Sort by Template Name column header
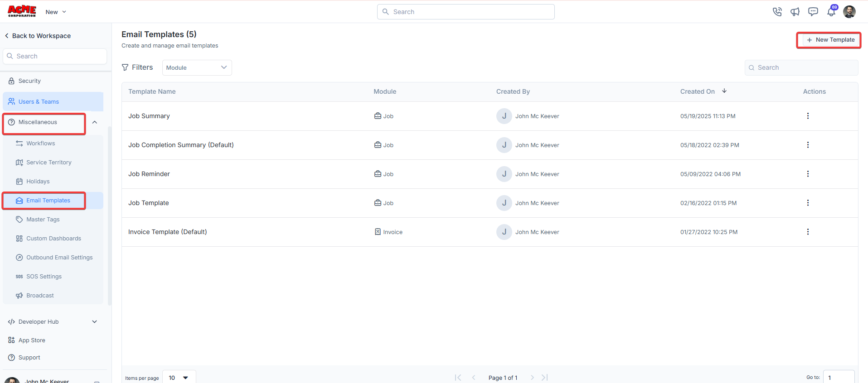This screenshot has height=383, width=868. (152, 91)
